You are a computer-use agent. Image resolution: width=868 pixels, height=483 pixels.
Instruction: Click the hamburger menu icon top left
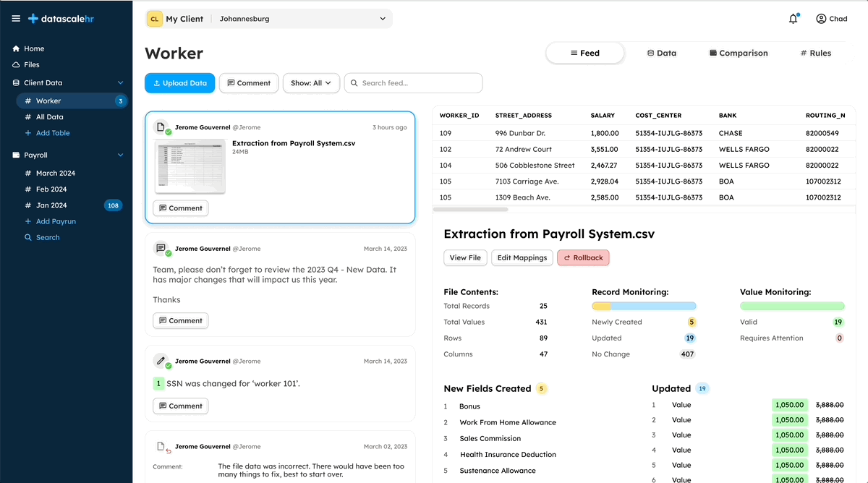coord(15,18)
